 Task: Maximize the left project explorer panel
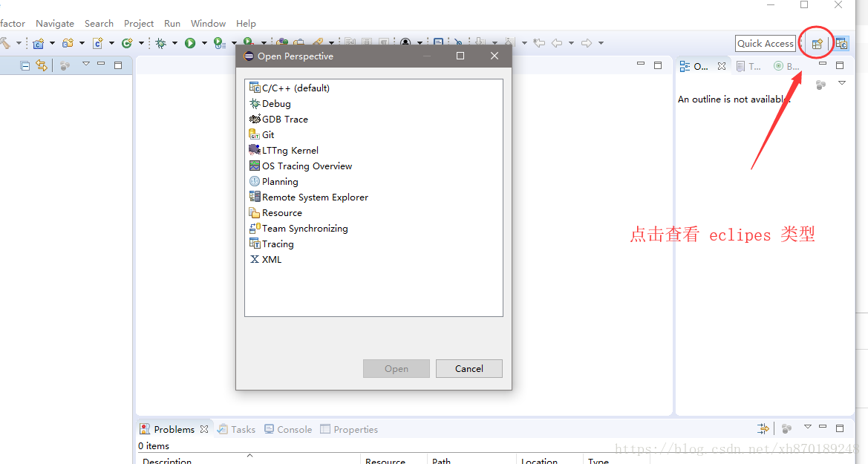(118, 65)
